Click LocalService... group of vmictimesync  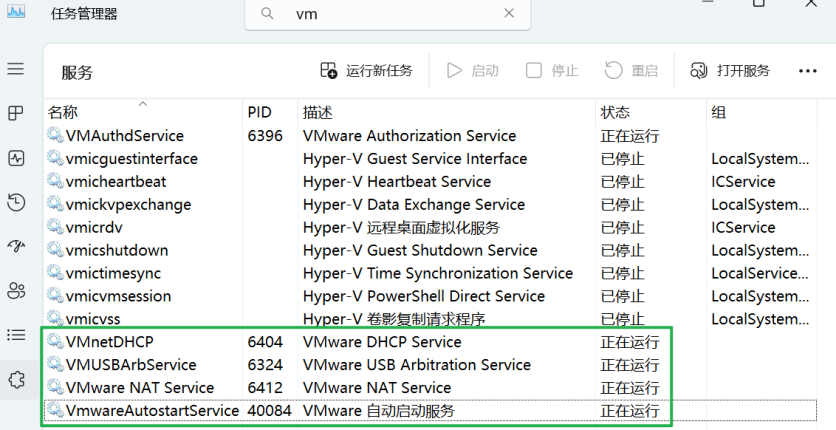coord(760,273)
